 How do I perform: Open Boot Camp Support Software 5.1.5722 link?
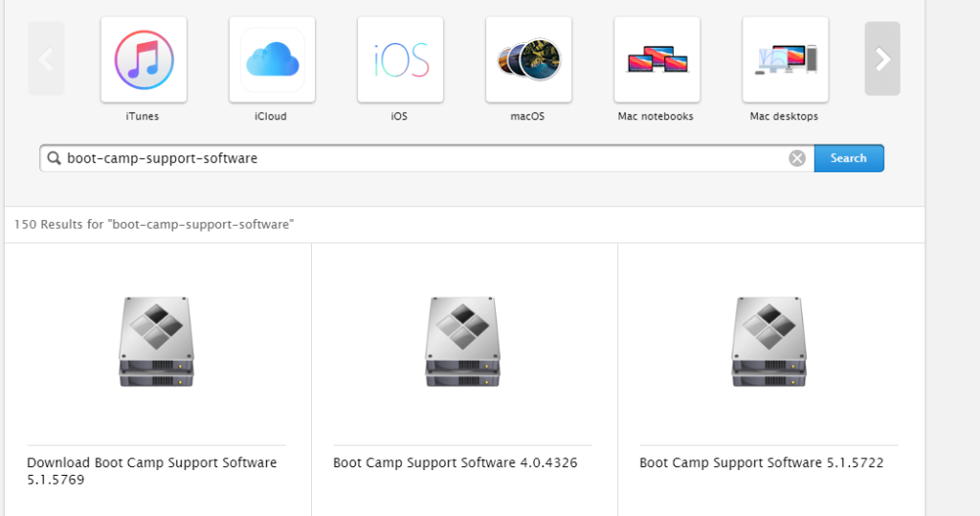[x=761, y=462]
